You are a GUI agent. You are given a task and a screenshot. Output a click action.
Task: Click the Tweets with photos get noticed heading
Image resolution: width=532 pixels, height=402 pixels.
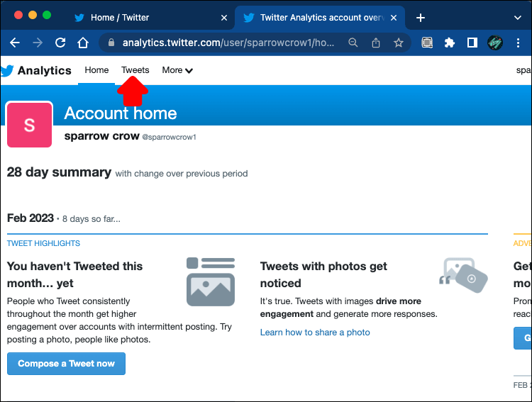323,274
